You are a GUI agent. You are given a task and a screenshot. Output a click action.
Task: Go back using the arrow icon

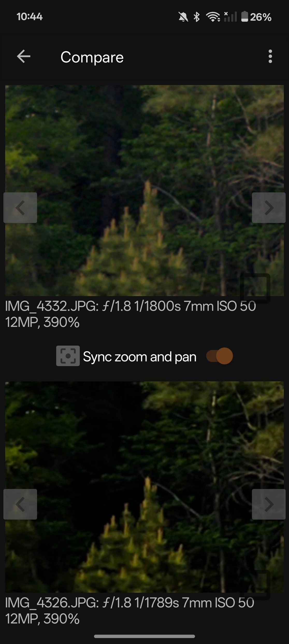point(24,56)
